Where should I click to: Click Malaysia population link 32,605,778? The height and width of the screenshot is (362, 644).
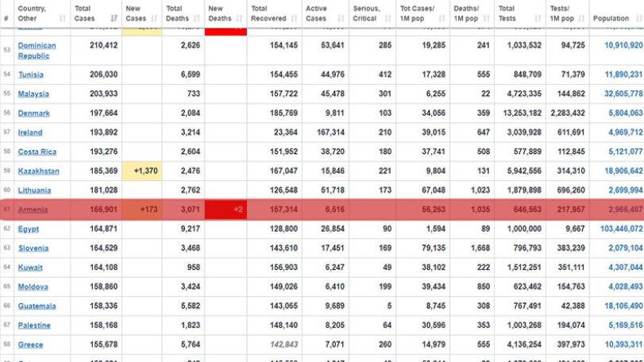[x=623, y=94]
